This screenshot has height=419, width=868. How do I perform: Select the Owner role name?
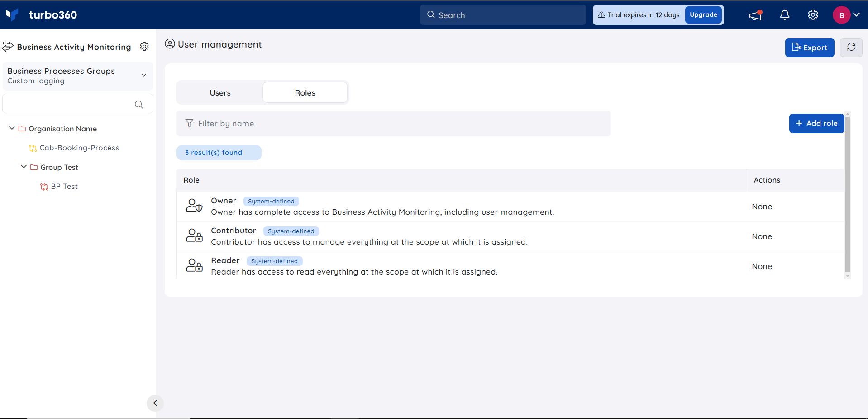224,201
